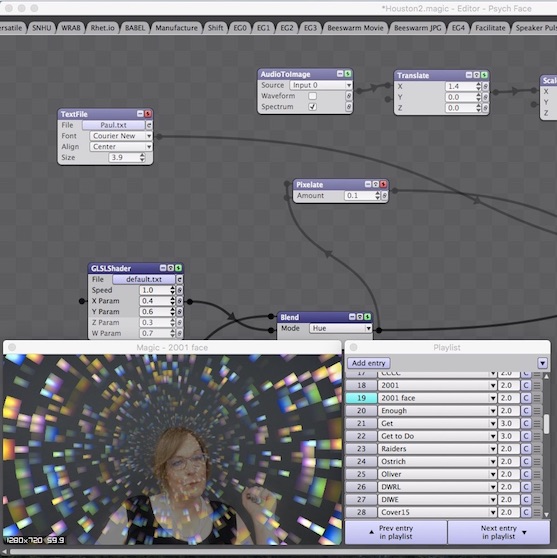Click the Pixelate Amount value field
The image size is (557, 558).
pyautogui.click(x=360, y=195)
